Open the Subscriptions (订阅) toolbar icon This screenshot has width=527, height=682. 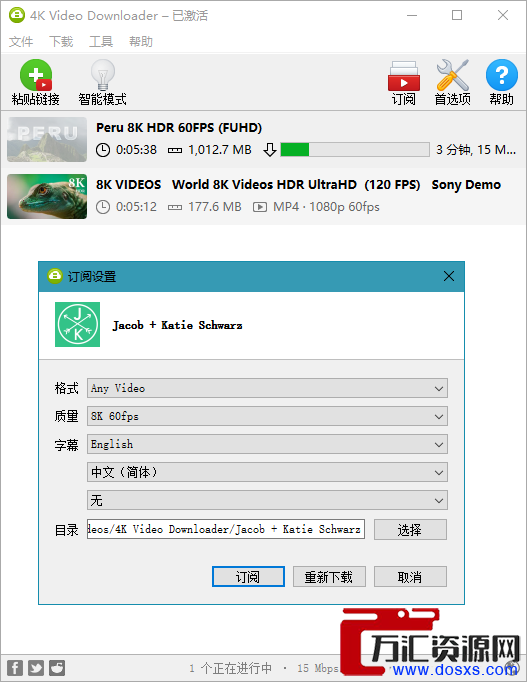pos(404,76)
